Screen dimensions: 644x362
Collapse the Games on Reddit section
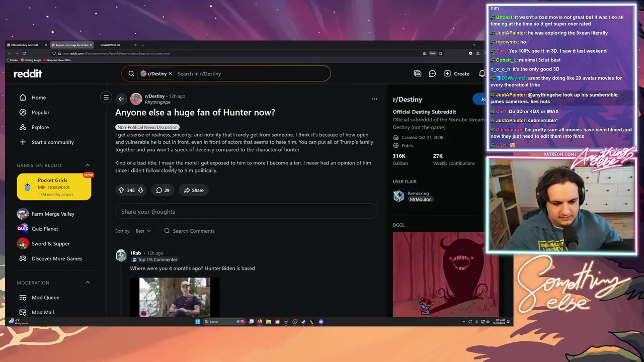[x=88, y=165]
